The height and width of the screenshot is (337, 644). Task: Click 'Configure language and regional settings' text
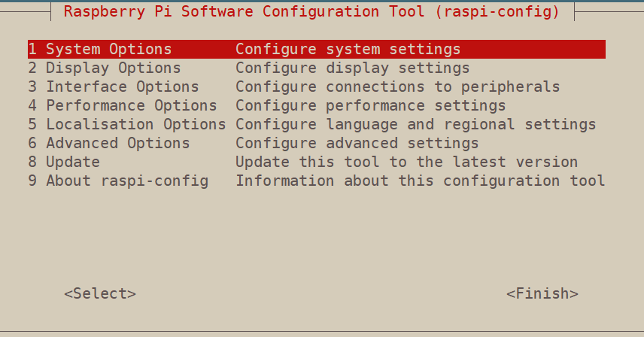pos(415,125)
